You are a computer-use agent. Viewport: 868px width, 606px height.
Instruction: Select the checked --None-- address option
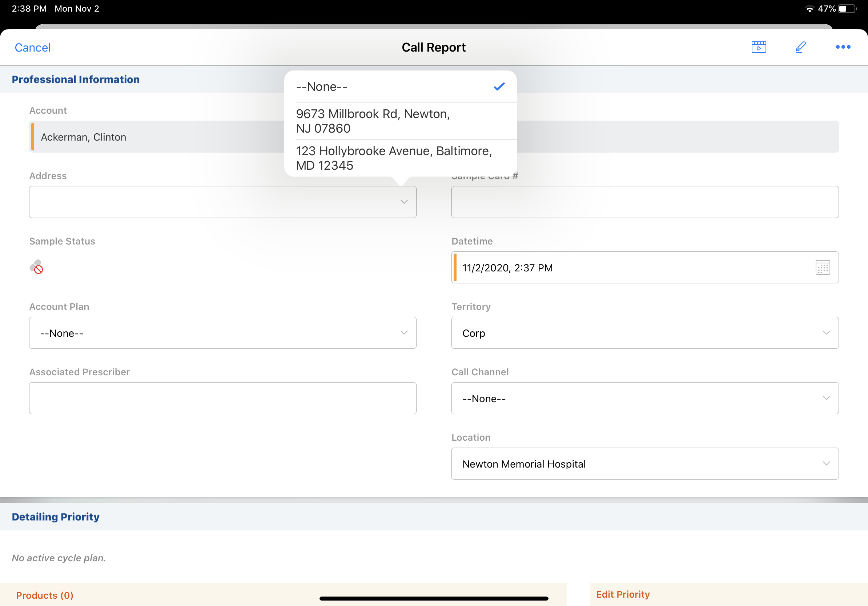click(400, 87)
